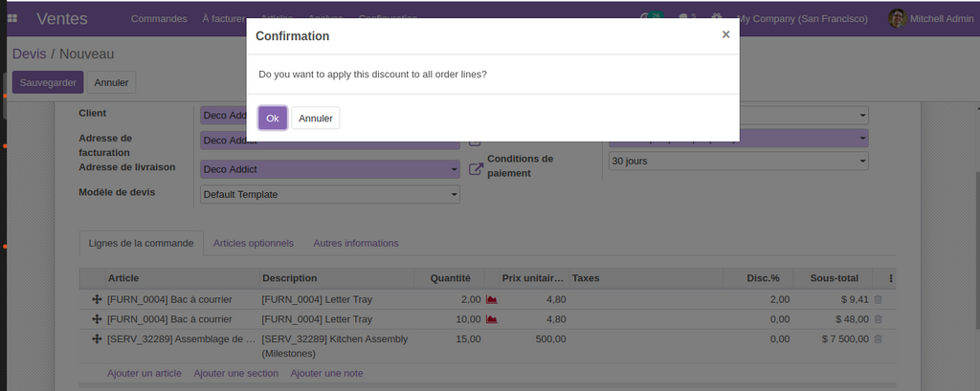This screenshot has width=980, height=391.
Task: Delete the Kitchen Assembly order line
Action: point(879,338)
